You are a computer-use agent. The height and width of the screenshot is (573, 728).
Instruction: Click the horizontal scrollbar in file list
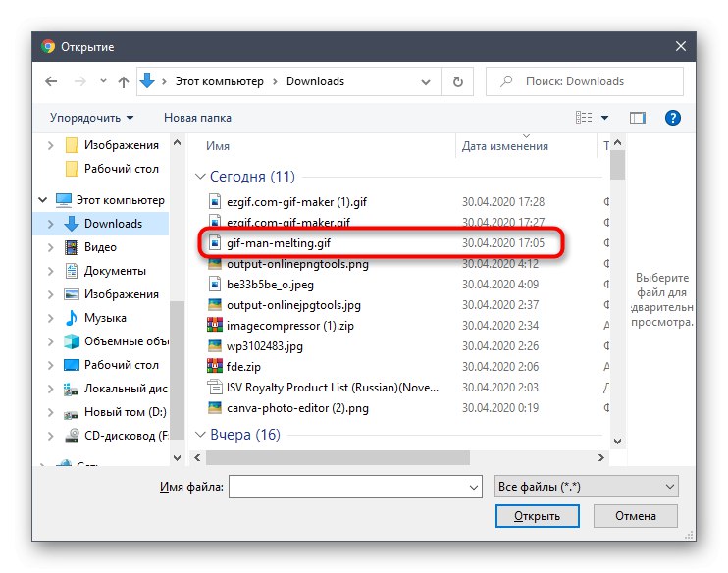pos(338,457)
